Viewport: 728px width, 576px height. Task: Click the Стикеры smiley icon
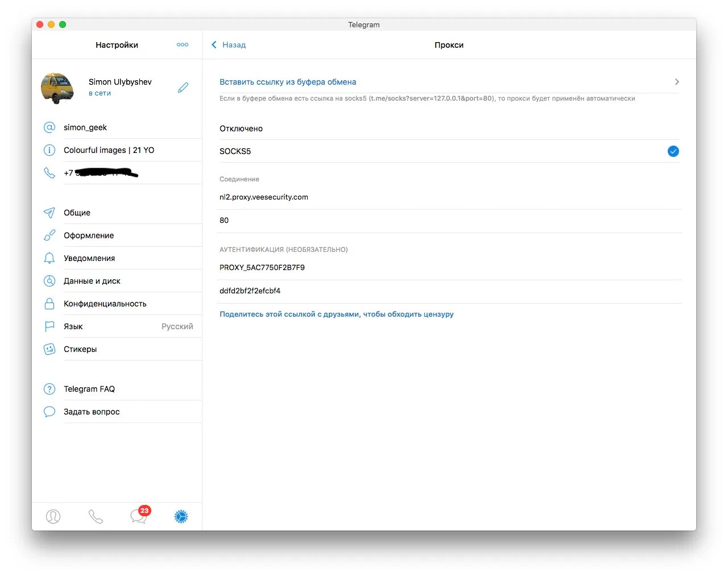pos(49,349)
